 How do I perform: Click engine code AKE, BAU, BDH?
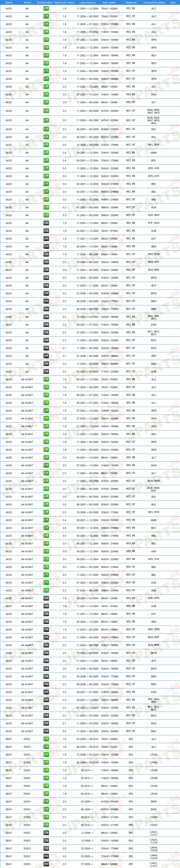(x=154, y=700)
